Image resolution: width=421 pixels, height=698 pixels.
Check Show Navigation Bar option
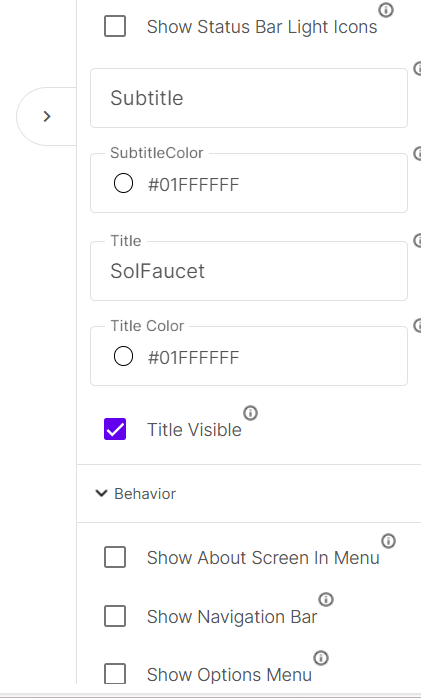(x=115, y=616)
